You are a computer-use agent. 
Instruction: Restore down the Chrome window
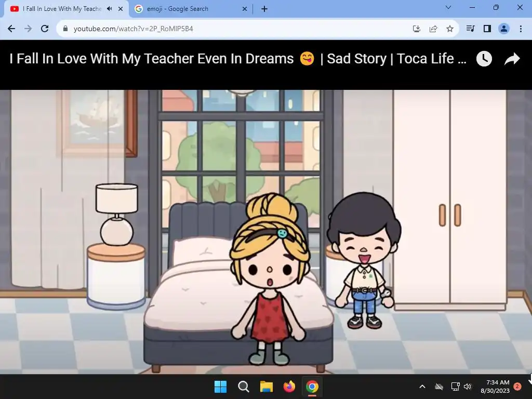pyautogui.click(x=496, y=7)
